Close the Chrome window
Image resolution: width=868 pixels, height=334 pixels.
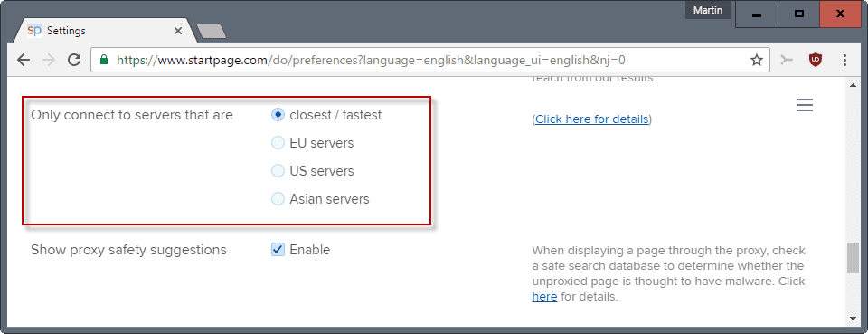[840, 14]
